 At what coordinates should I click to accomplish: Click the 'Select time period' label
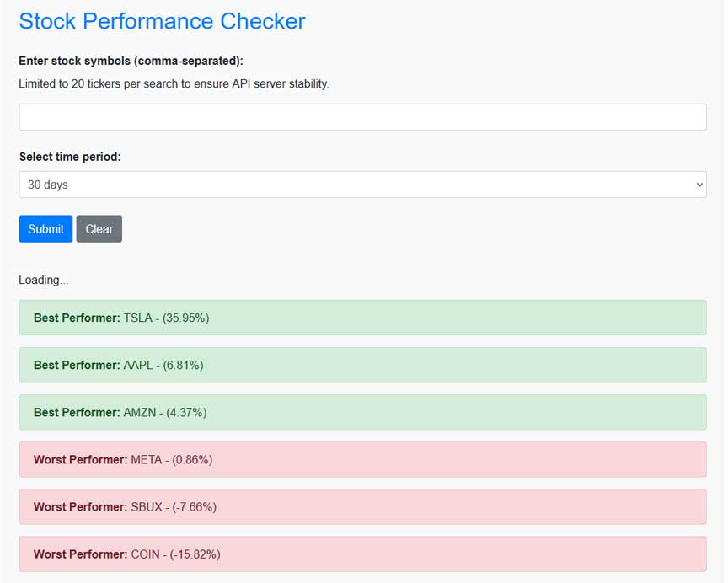tap(70, 157)
